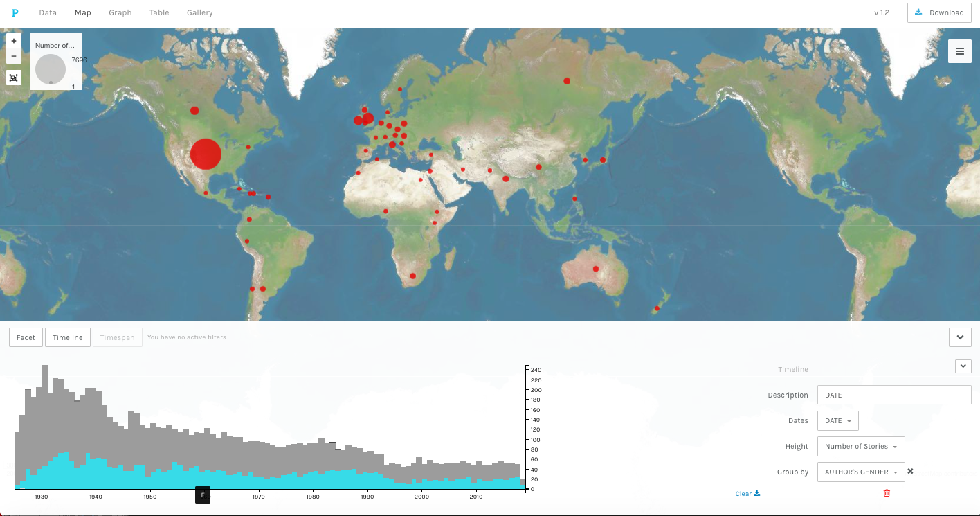The image size is (980, 516).
Task: Toggle the Timespan filter button
Action: (118, 337)
